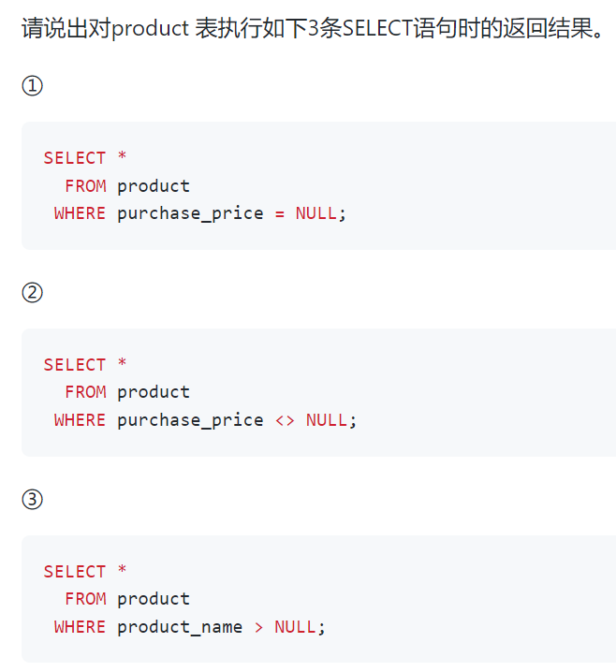The image size is (616, 672).
Task: Click FROM keyword in first code block
Action: (x=85, y=185)
